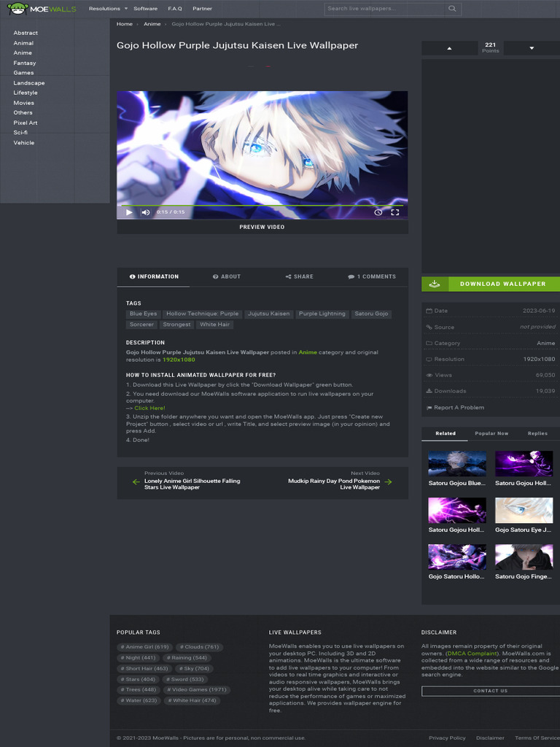Open Games category in sidebar

click(x=23, y=73)
